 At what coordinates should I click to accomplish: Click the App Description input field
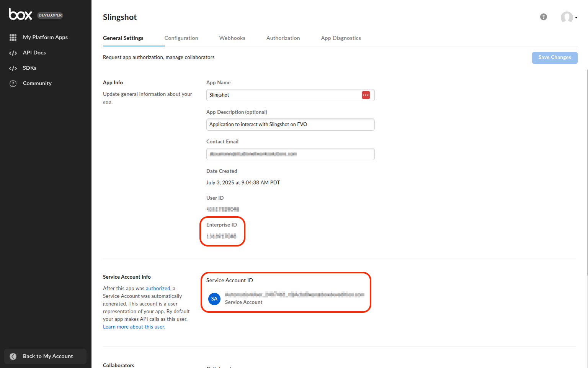point(290,125)
